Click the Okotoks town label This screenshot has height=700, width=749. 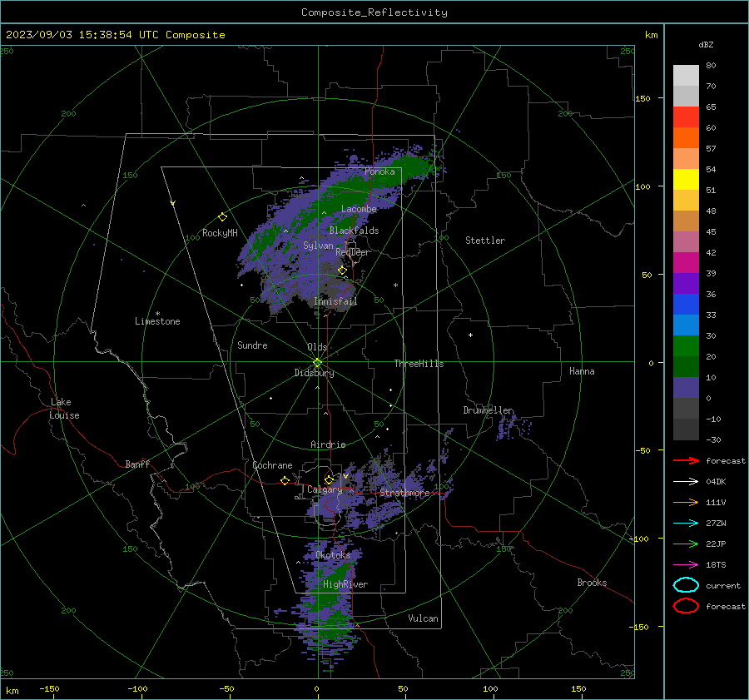click(333, 555)
